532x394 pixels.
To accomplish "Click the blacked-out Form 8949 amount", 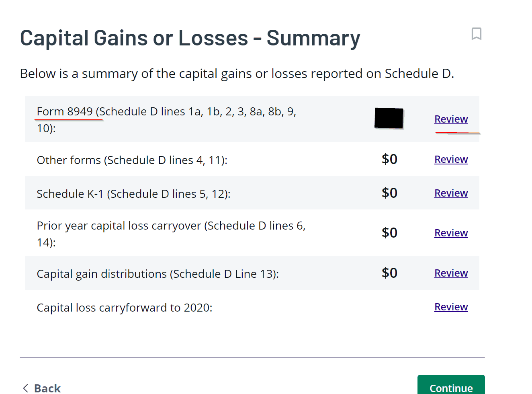I will [x=389, y=118].
